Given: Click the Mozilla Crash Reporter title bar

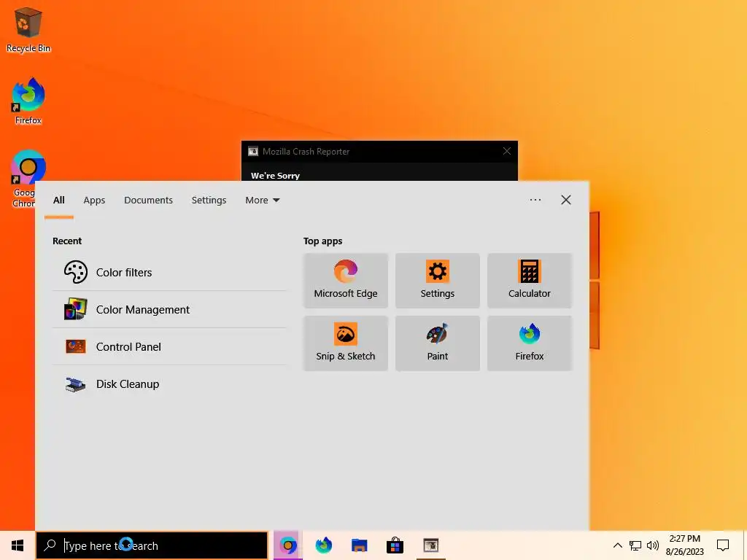Looking at the screenshot, I should coord(379,152).
